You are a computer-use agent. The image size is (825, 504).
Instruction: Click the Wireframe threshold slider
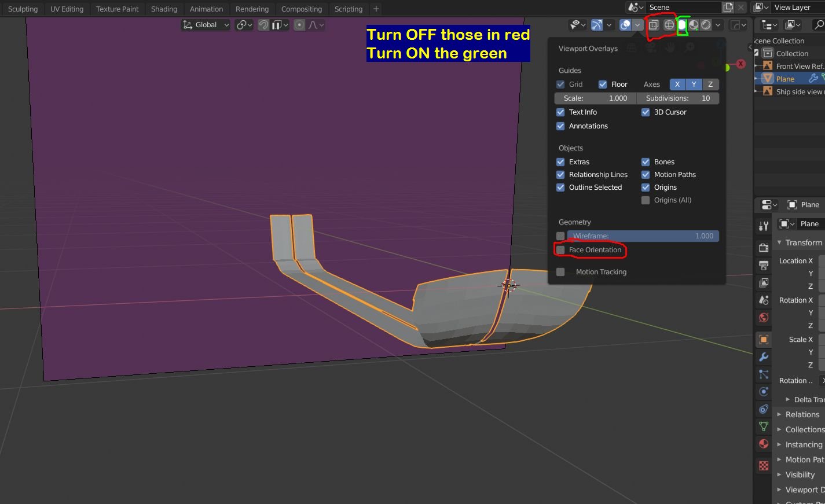[643, 236]
